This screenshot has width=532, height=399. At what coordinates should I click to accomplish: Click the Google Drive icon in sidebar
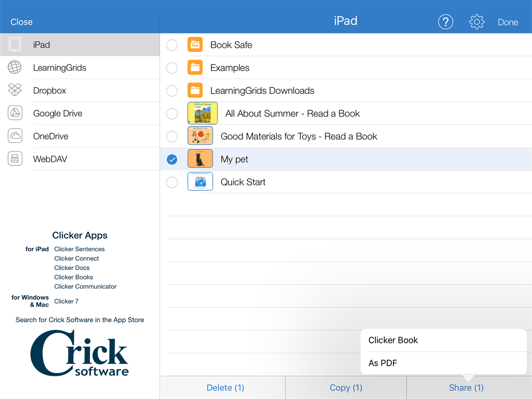pos(15,113)
